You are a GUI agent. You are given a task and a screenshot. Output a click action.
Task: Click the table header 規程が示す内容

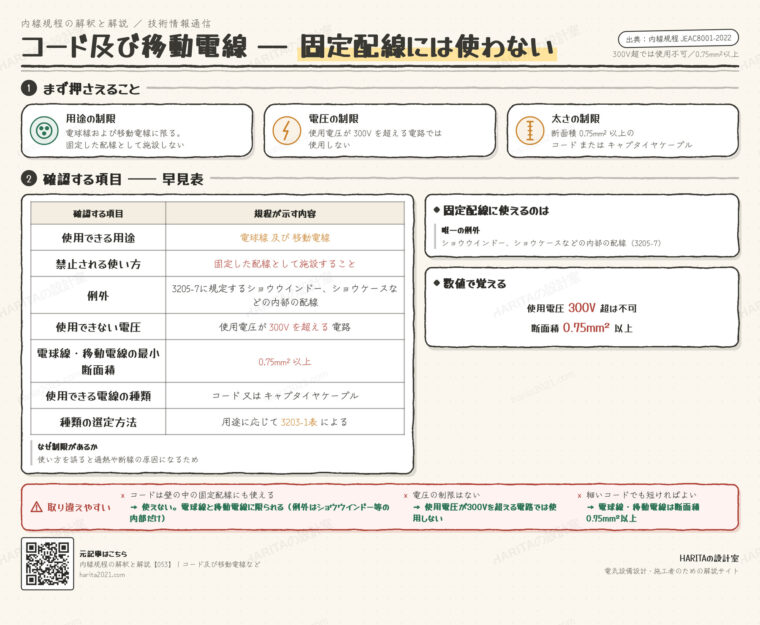[x=285, y=213]
